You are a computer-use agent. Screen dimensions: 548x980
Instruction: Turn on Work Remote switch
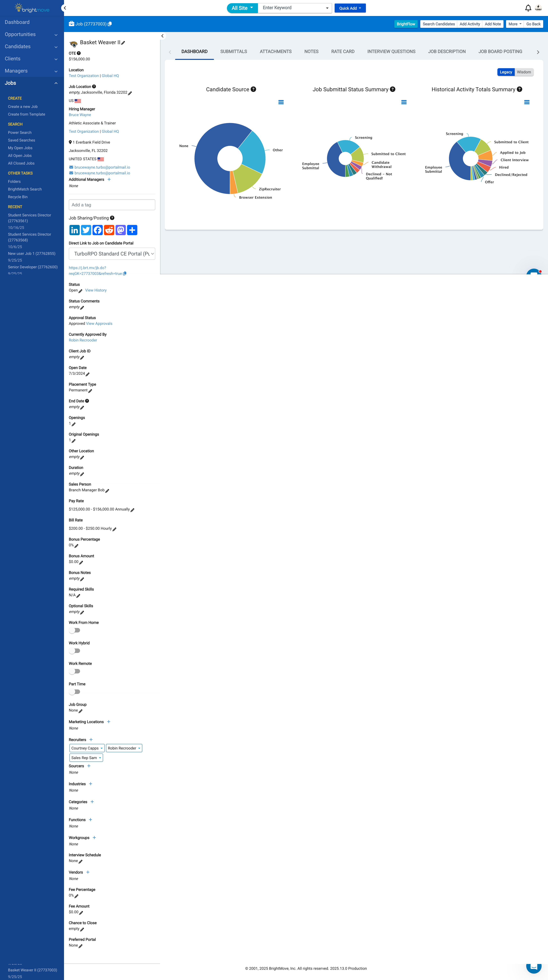(x=75, y=672)
